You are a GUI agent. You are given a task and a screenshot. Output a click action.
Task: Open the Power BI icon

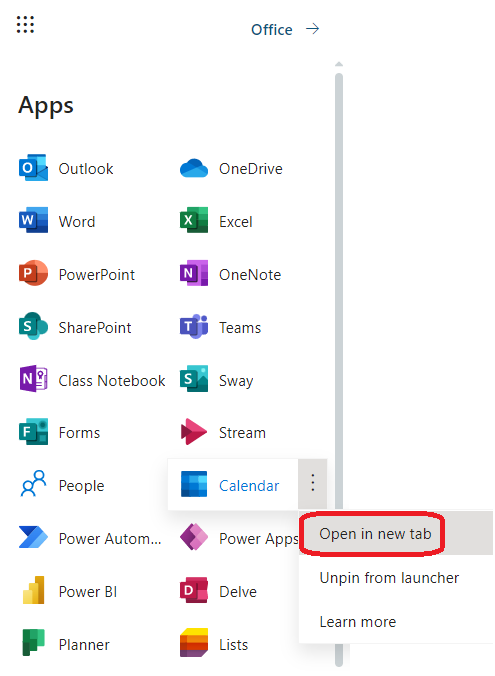(33, 590)
